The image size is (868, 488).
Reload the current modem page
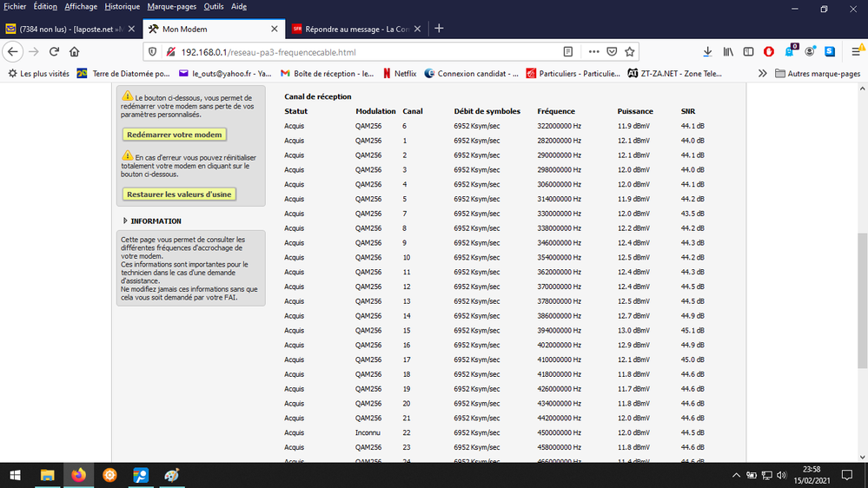point(54,52)
